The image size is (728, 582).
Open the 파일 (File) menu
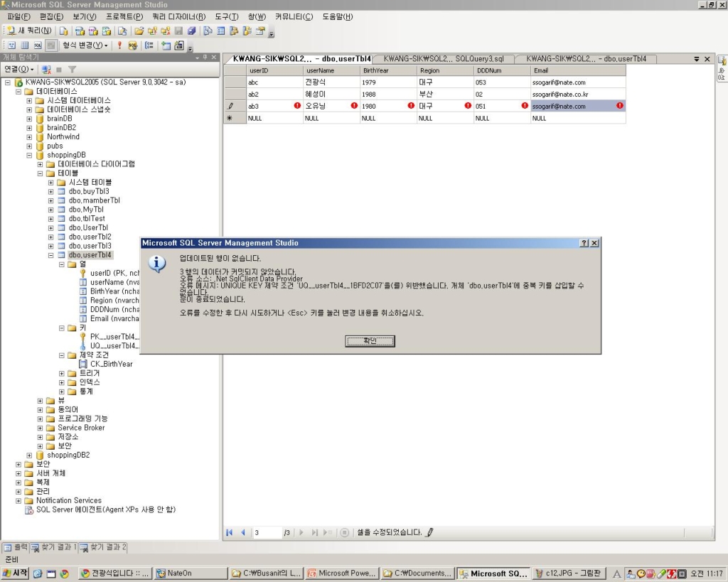18,17
